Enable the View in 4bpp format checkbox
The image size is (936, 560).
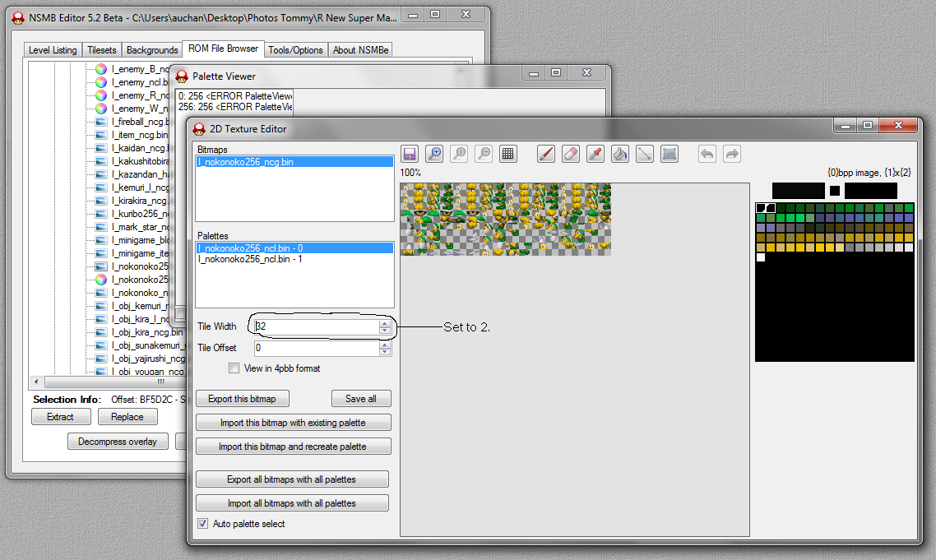tap(234, 368)
